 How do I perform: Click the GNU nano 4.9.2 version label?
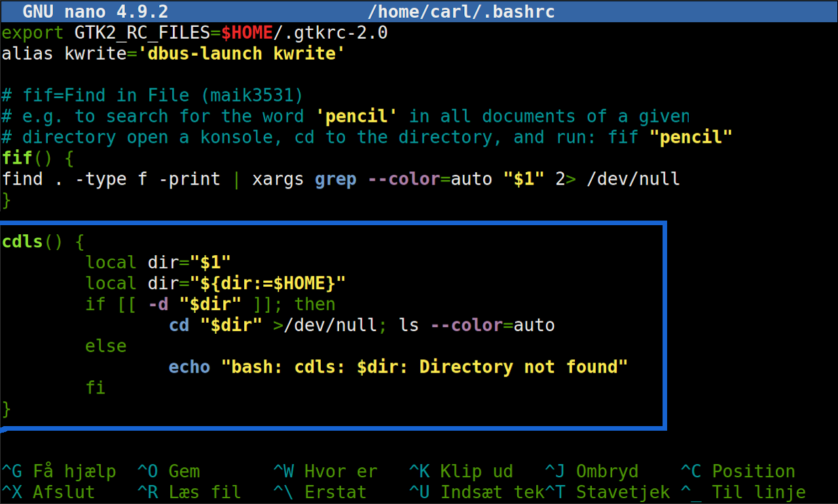click(95, 12)
